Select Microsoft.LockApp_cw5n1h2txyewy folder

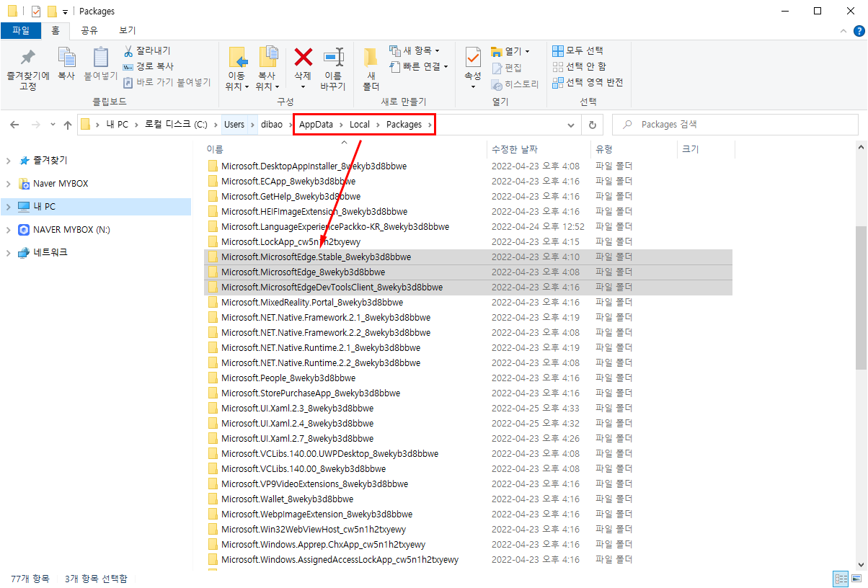click(x=291, y=241)
